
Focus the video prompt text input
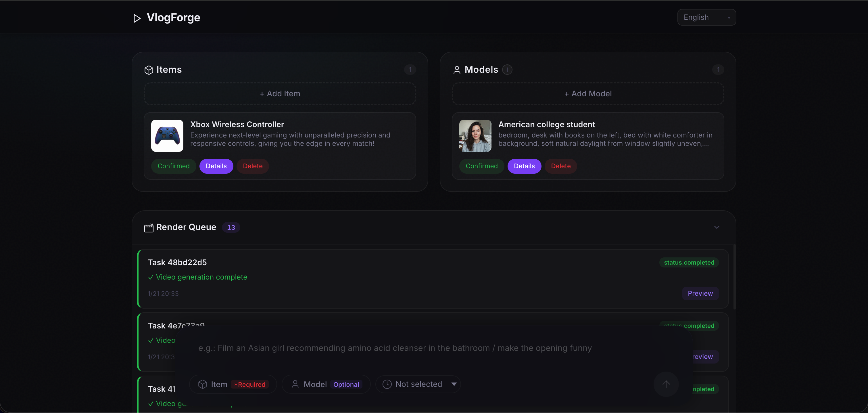point(394,348)
